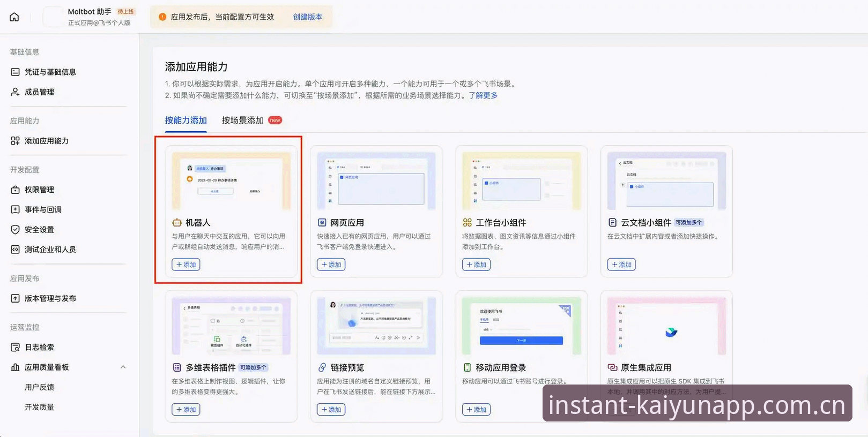Open 开发质量 submenu item
This screenshot has height=437, width=868.
point(39,407)
